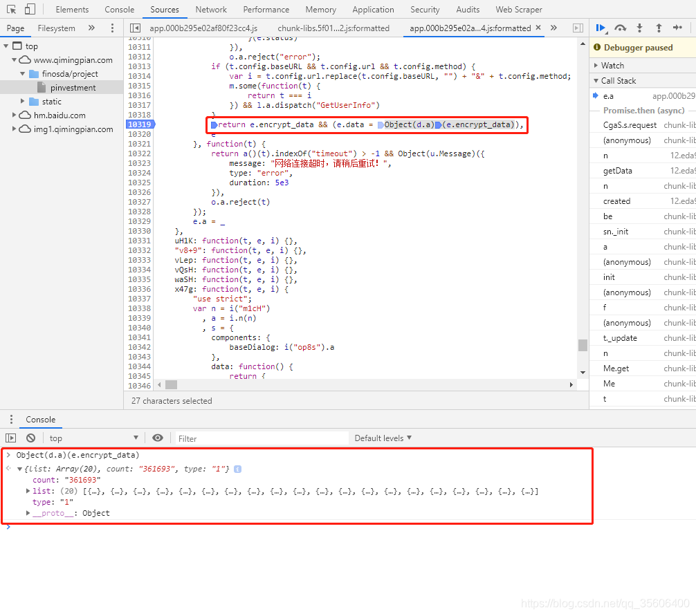Open chunk-libs formatted file tab
The width and height of the screenshot is (696, 616).
click(x=333, y=28)
